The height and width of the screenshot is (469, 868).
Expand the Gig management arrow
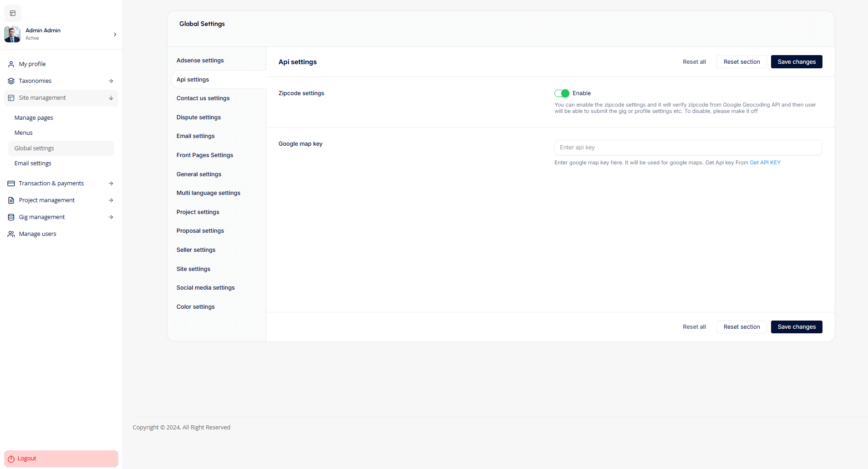111,217
